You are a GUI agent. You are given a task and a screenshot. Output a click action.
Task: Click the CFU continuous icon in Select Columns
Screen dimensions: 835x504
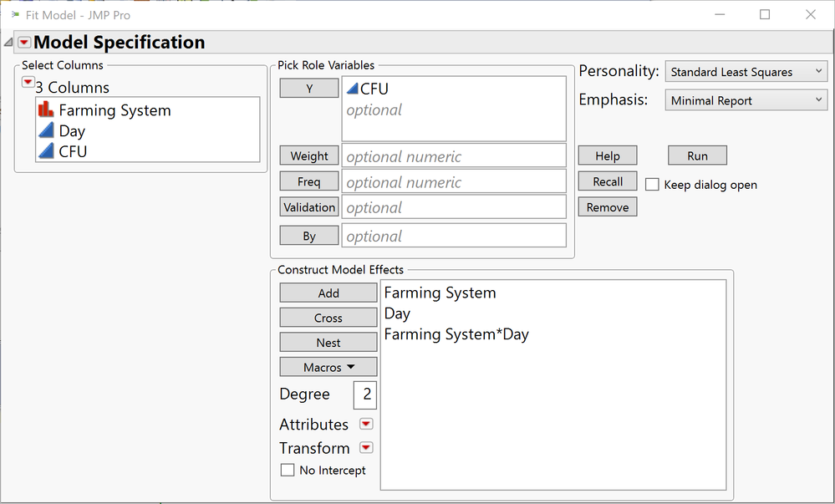[46, 151]
